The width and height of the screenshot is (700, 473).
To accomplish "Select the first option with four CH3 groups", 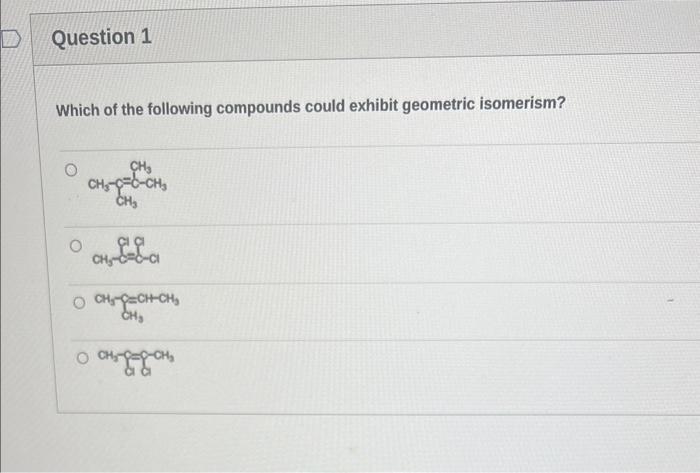I will 71,170.
